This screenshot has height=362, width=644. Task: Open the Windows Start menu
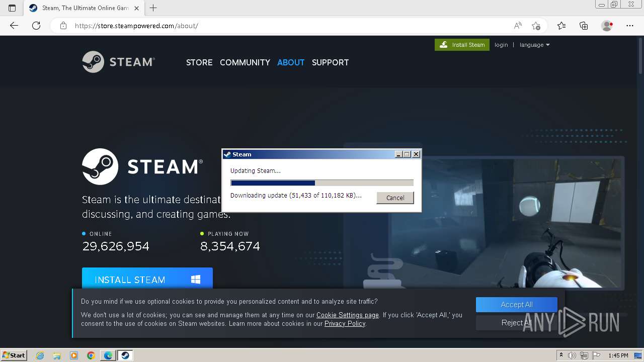pos(14,355)
